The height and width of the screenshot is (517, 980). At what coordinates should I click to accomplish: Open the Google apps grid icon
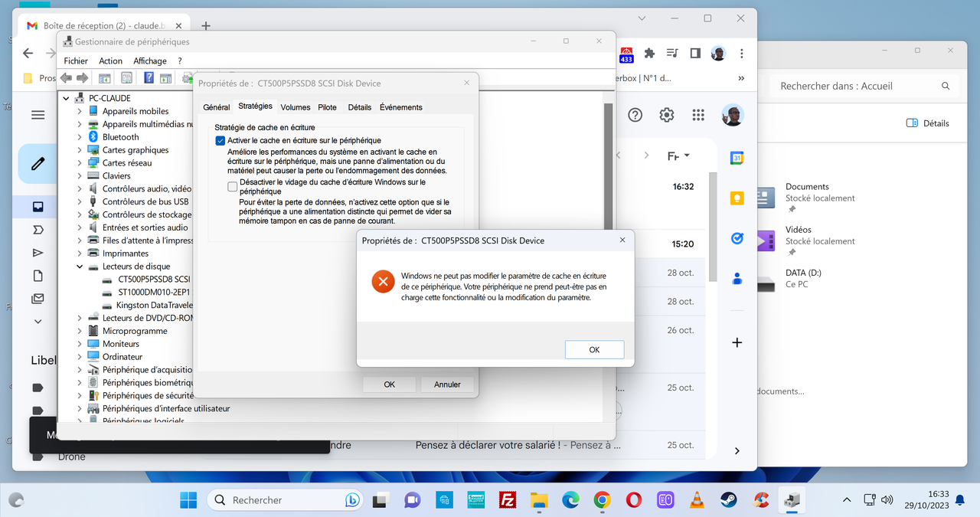click(698, 115)
